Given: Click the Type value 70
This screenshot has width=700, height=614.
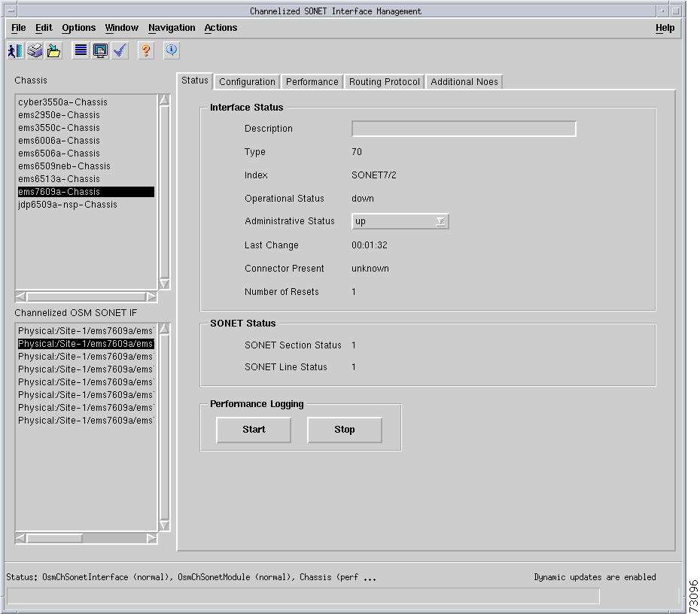Looking at the screenshot, I should [357, 152].
